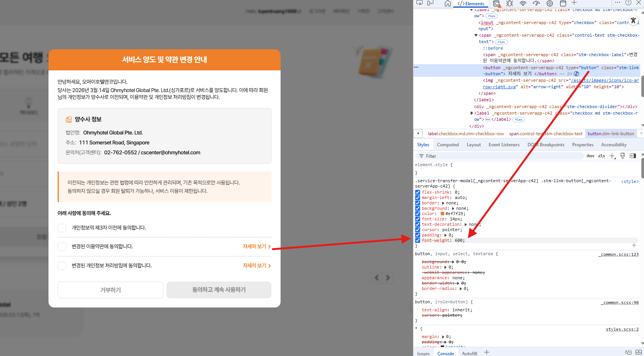The height and width of the screenshot is (356, 644).
Task: Check 변경된 이용약관에 동의합니다 checkbox
Action: point(62,246)
